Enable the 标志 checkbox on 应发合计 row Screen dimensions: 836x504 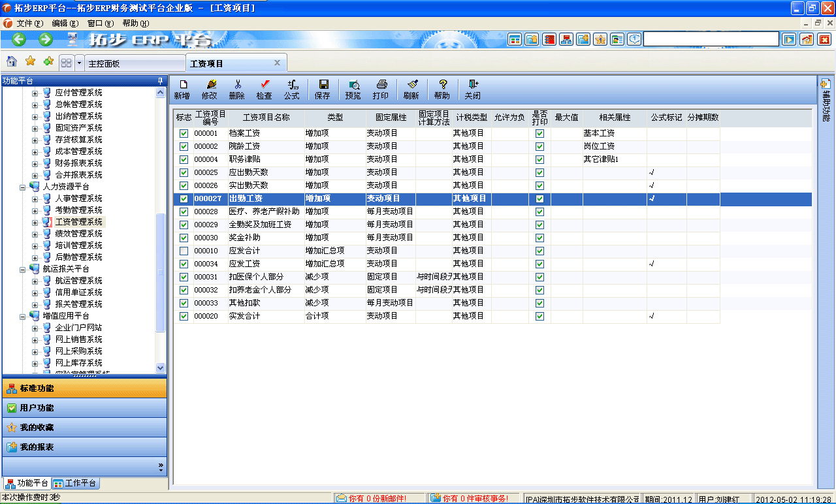pos(184,251)
